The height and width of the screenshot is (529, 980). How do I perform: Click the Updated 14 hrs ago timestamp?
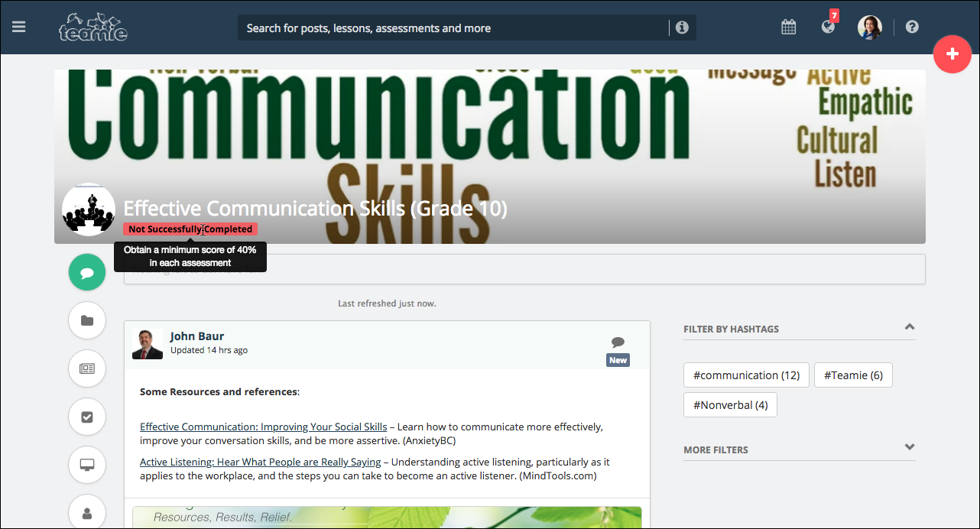[209, 350]
